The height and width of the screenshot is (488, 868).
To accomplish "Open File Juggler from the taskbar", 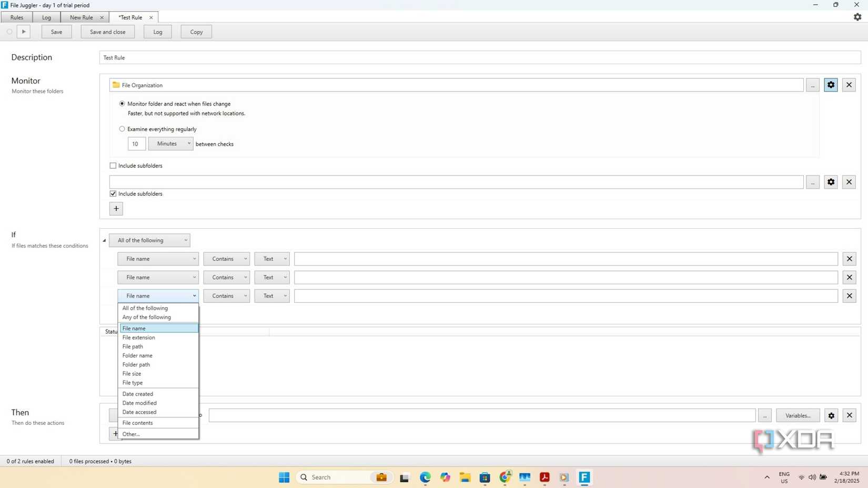I will [584, 477].
